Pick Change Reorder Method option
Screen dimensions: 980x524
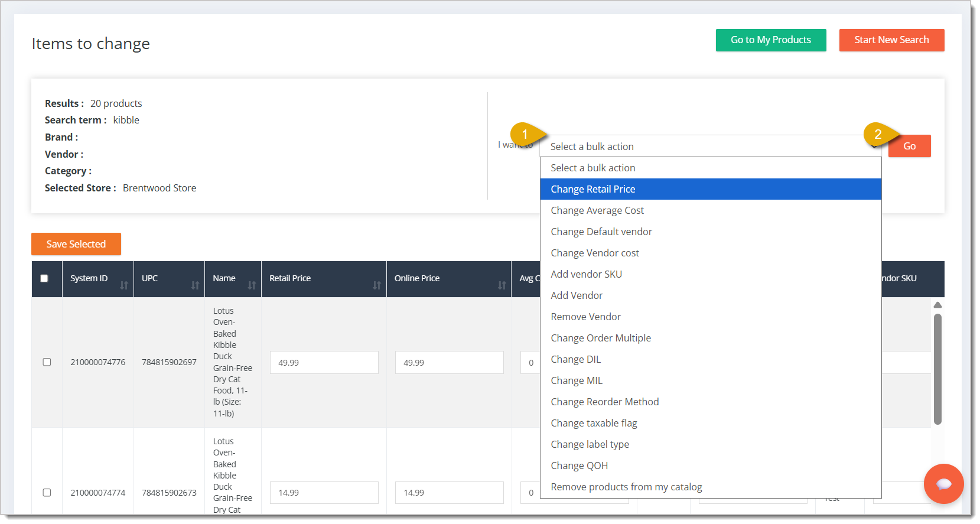click(x=711, y=402)
